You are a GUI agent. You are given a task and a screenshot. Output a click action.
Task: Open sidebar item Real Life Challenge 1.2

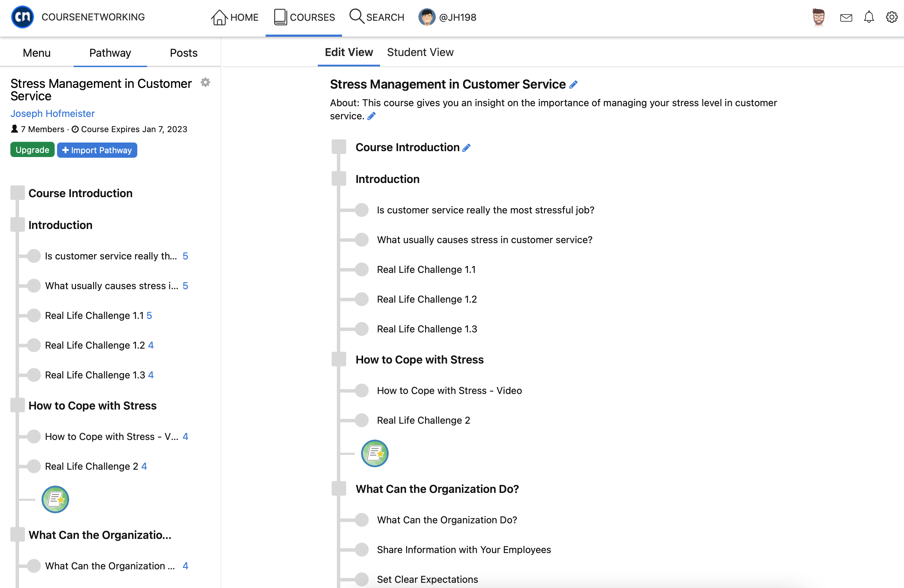[95, 345]
